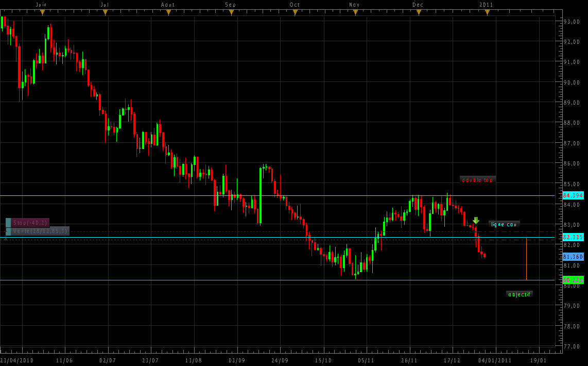
Task: Click the green down arrow signal marker
Action: [x=476, y=221]
